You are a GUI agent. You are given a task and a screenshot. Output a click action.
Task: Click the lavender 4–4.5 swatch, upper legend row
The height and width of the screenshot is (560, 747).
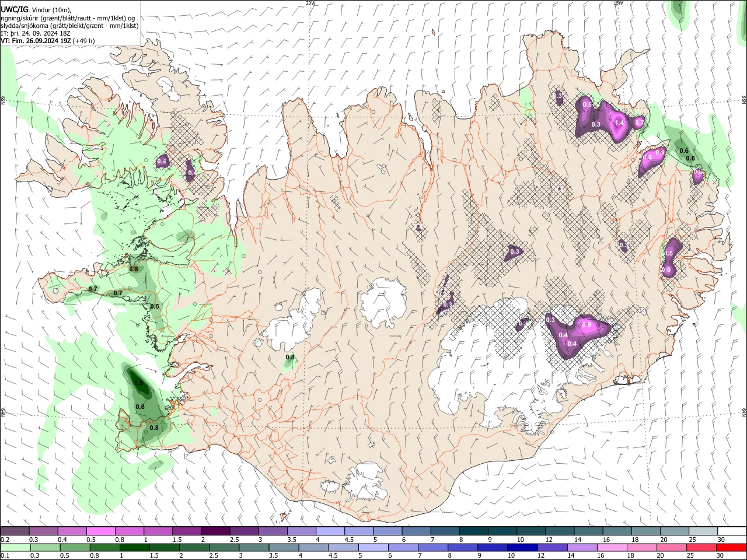click(x=329, y=531)
